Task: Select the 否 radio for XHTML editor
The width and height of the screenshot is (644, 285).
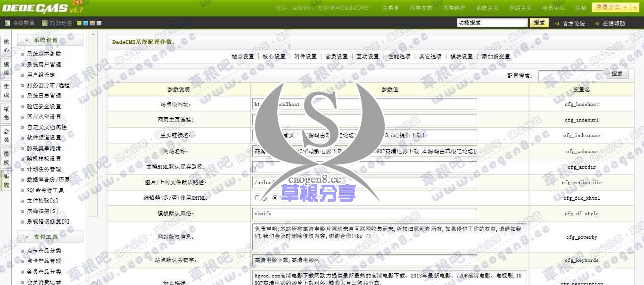Action: tap(275, 198)
